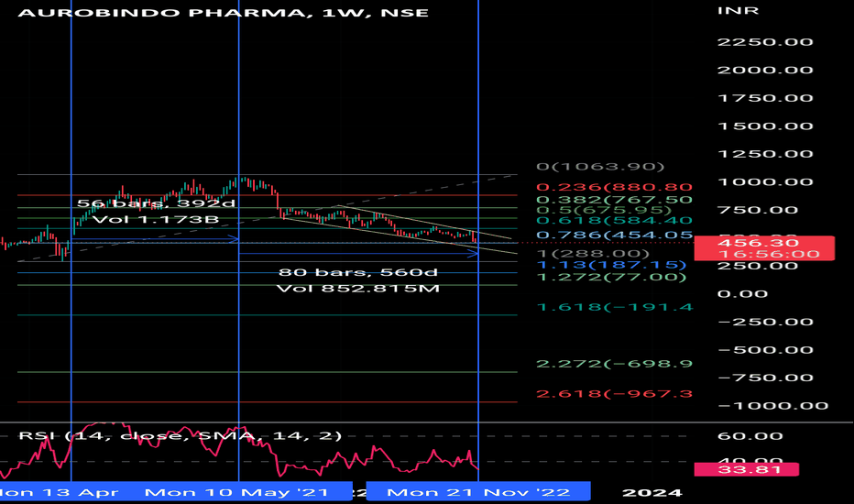Click the 2250.00 price scale label
Viewport: 854px width, 504px height.
click(765, 42)
